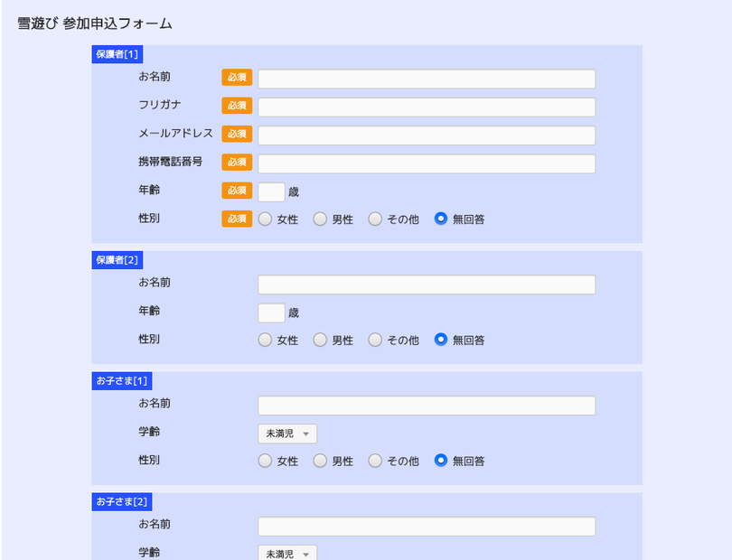732x560 pixels.
Task: Click お名前 field for お子さま[1]
Action: tap(427, 405)
